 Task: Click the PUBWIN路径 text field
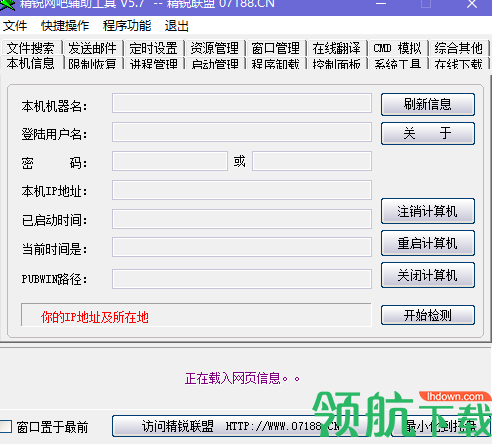[242, 279]
